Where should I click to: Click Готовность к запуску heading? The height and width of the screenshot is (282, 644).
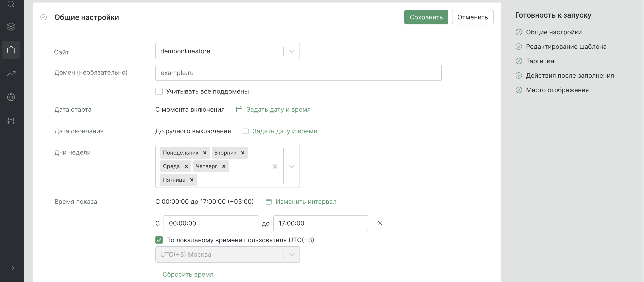coord(553,15)
